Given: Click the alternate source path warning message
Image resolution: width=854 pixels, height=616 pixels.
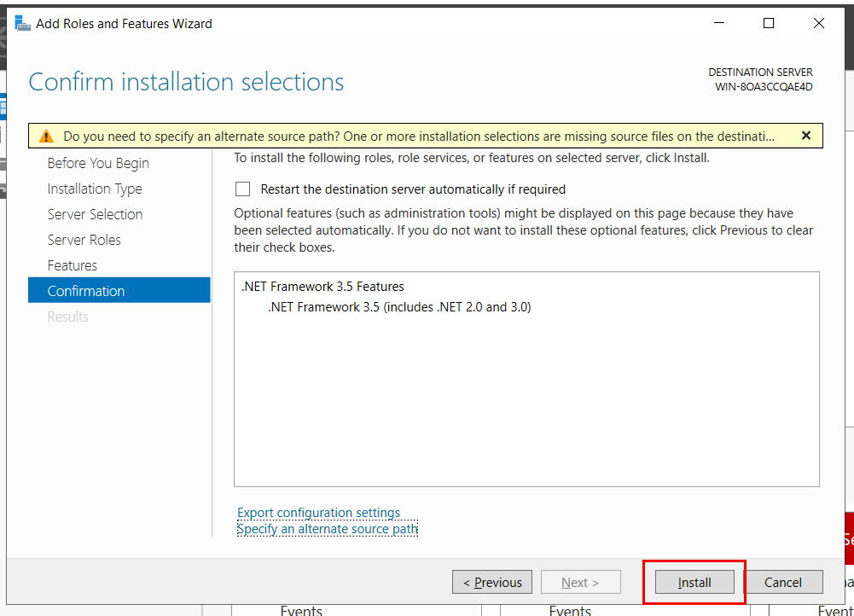Looking at the screenshot, I should 419,137.
